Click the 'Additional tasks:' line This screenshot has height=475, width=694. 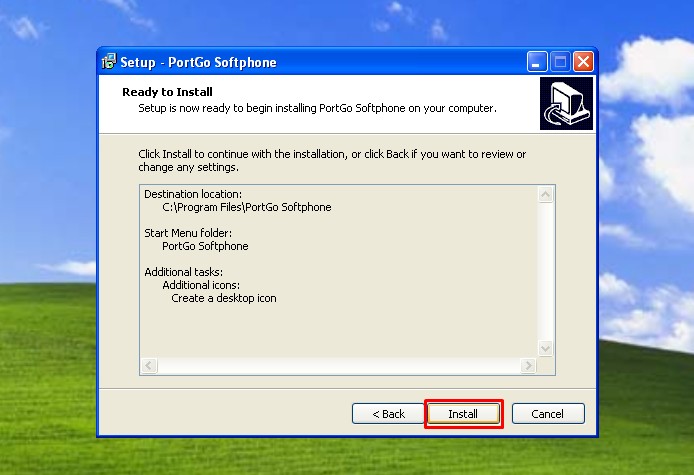point(184,272)
